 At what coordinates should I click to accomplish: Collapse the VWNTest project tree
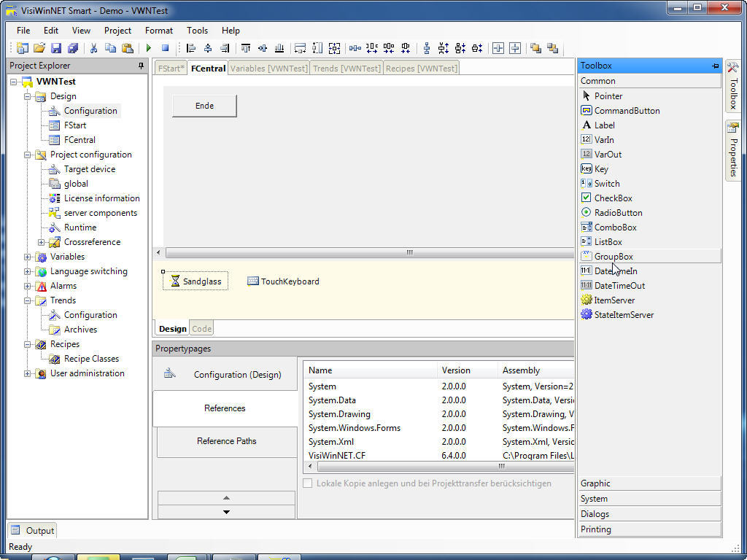15,82
